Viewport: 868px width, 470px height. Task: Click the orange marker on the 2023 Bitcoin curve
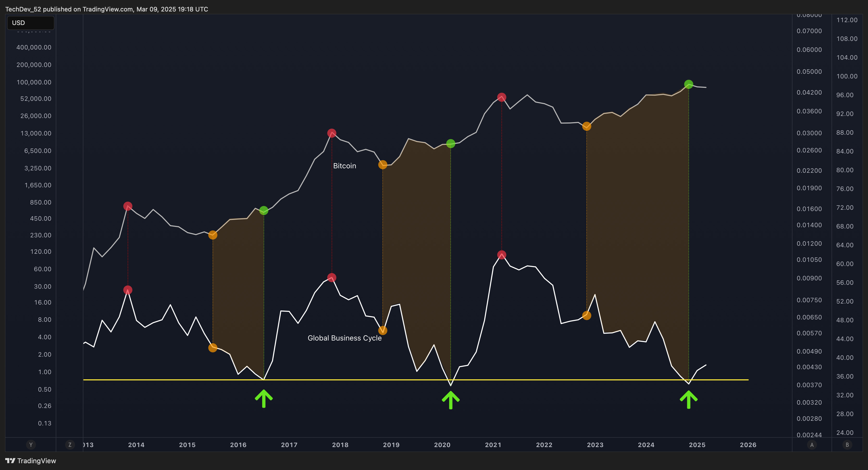click(x=587, y=126)
